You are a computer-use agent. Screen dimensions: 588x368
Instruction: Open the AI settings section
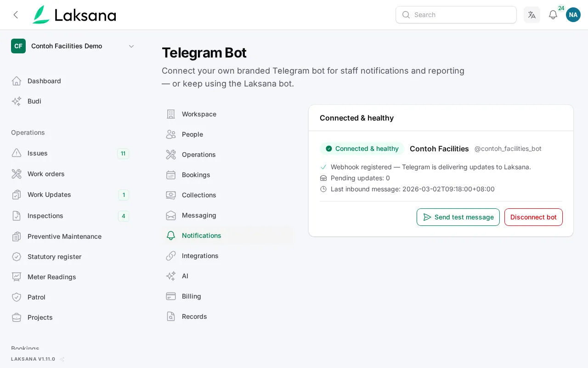point(228,276)
